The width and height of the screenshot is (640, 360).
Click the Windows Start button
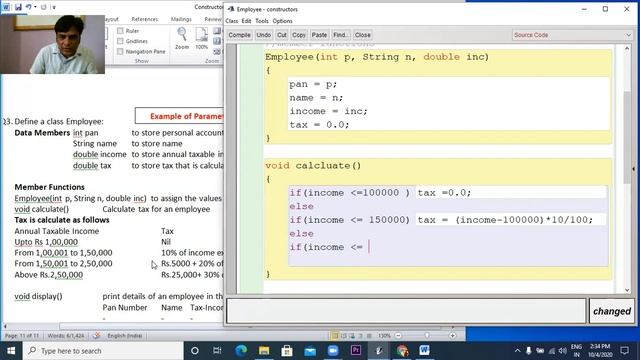click(x=11, y=351)
